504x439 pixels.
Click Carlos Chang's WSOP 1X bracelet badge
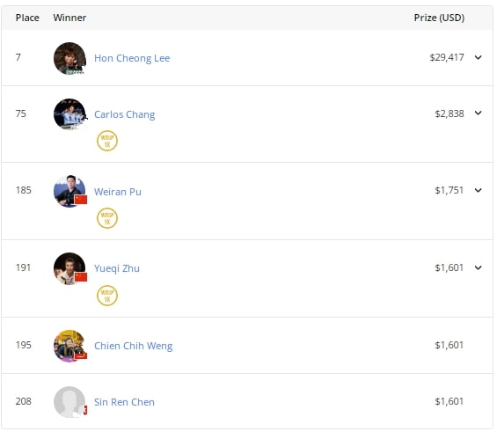(107, 141)
